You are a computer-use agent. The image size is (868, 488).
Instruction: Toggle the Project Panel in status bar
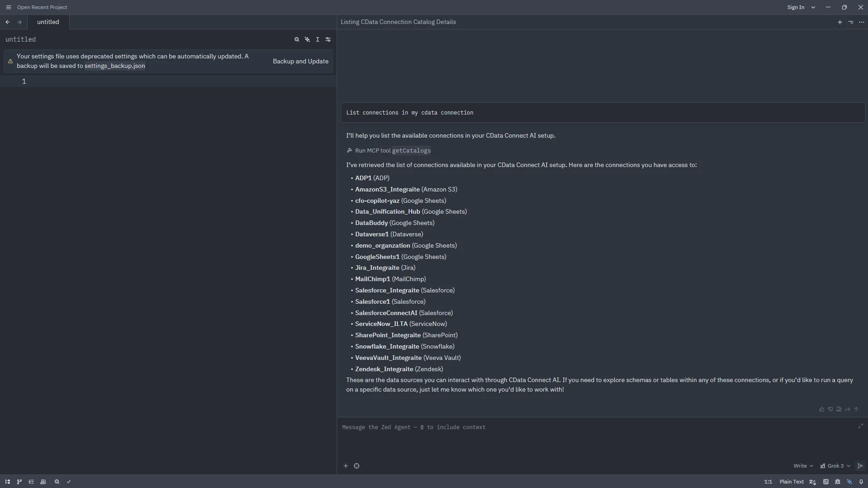[x=8, y=482]
